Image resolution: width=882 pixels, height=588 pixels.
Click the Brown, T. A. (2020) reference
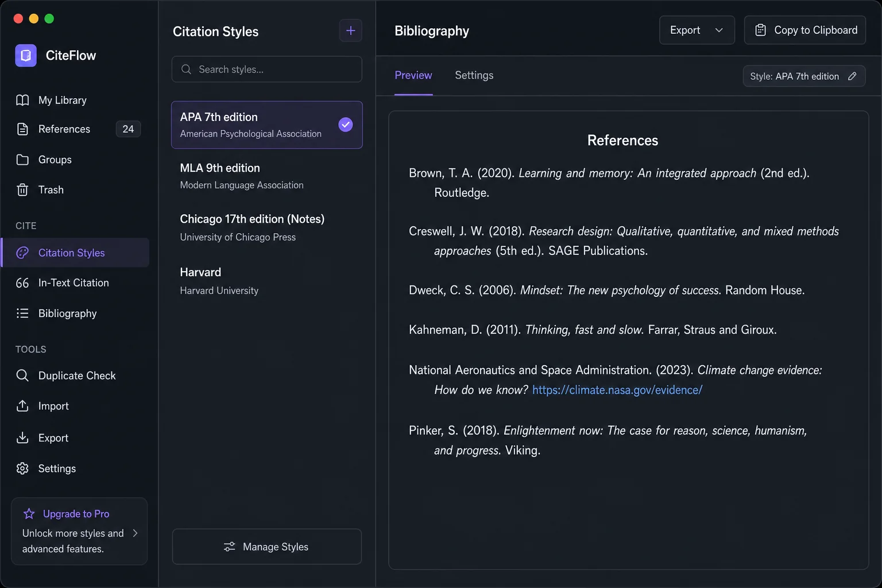(609, 183)
